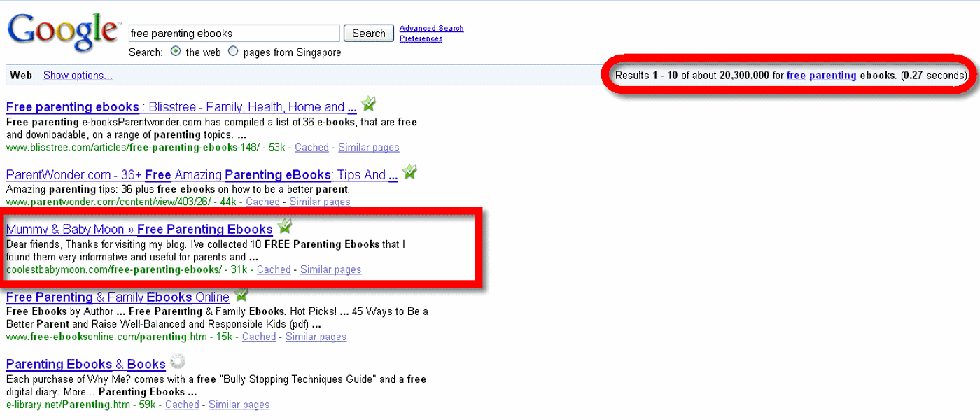Click the 'about 20,300,000' results count text
Image resolution: width=980 pixels, height=420 pixels.
tap(731, 76)
